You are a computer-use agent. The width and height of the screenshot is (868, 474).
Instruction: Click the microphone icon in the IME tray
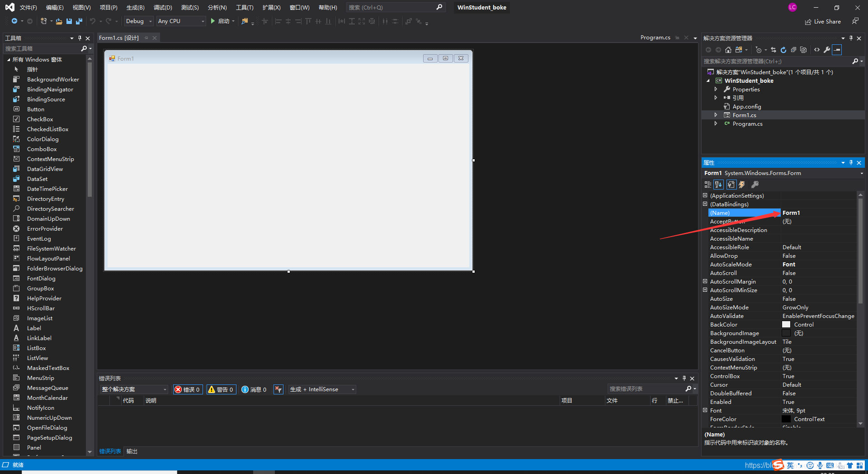820,465
